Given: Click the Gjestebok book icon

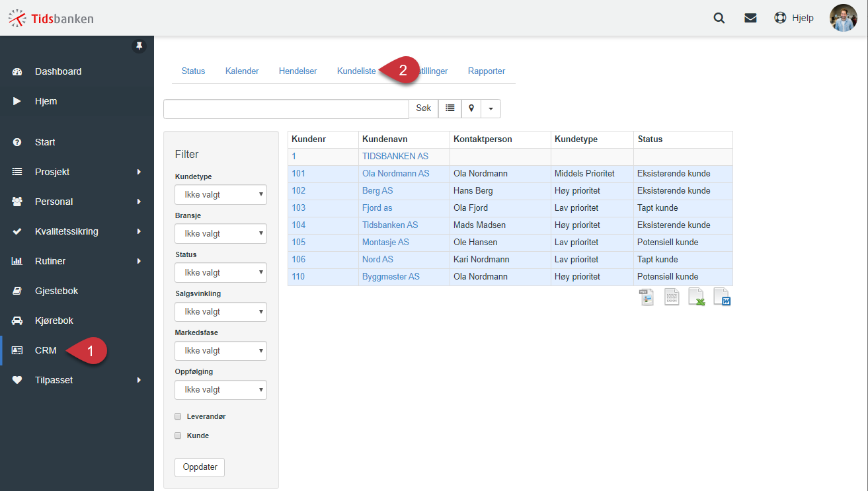Looking at the screenshot, I should [18, 291].
